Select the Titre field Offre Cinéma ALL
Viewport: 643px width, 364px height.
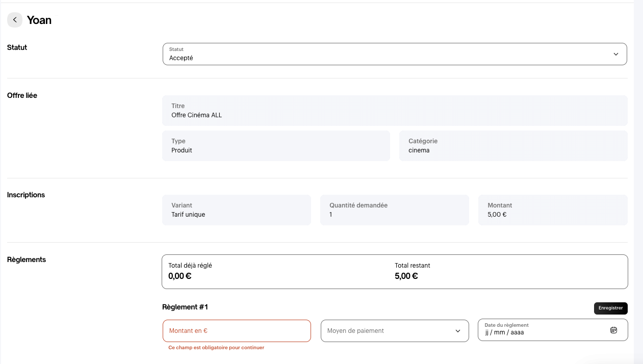click(x=394, y=111)
